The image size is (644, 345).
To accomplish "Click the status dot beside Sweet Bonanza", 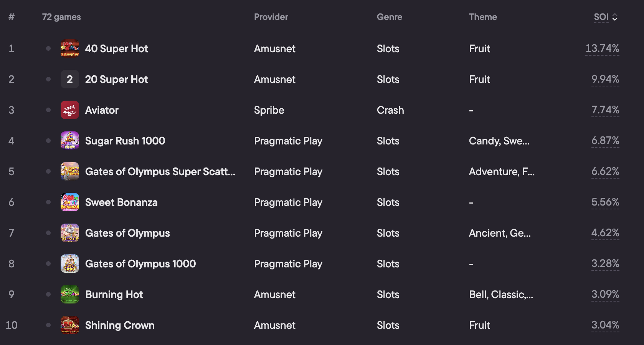I will click(48, 202).
